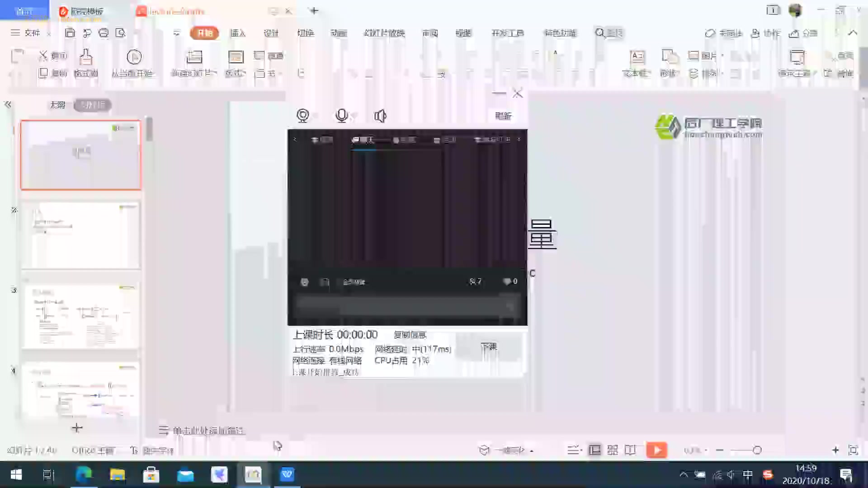This screenshot has width=868, height=488.
Task: Open Microsoft Edge from taskbar
Action: [84, 474]
